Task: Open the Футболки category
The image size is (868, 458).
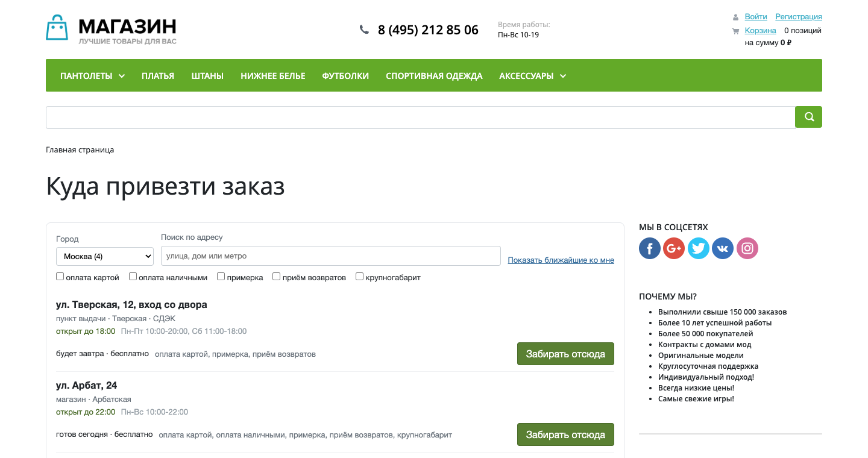Action: pos(345,76)
